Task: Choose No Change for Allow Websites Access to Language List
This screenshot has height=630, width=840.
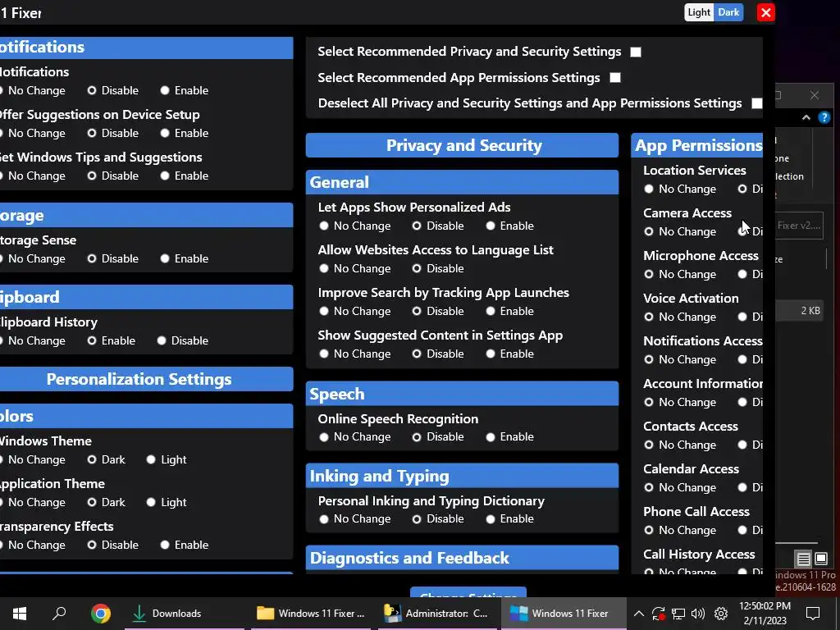Action: 323,268
